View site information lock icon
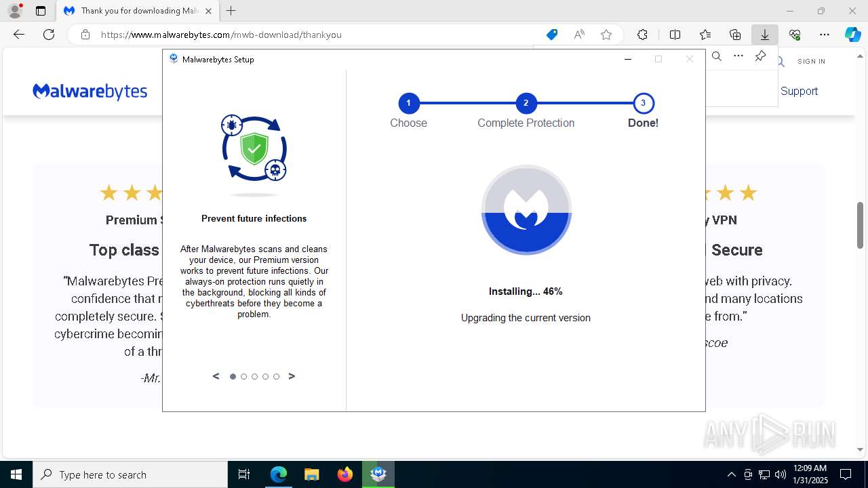Image resolution: width=868 pixels, height=488 pixels. (85, 35)
